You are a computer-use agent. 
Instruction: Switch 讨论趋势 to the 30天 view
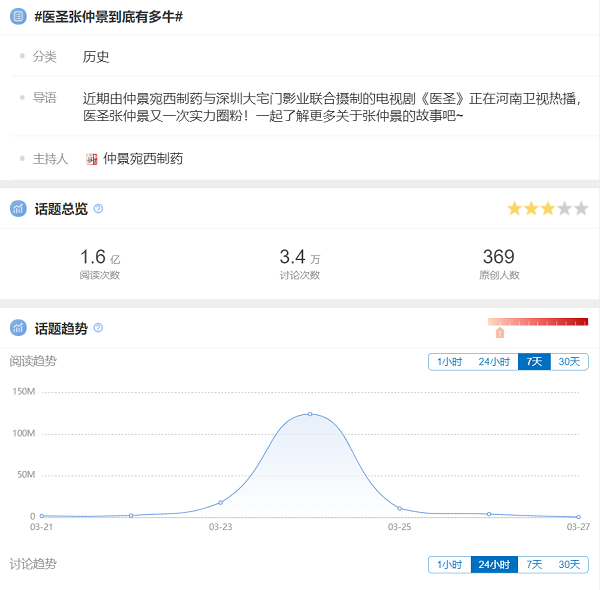[x=569, y=565]
